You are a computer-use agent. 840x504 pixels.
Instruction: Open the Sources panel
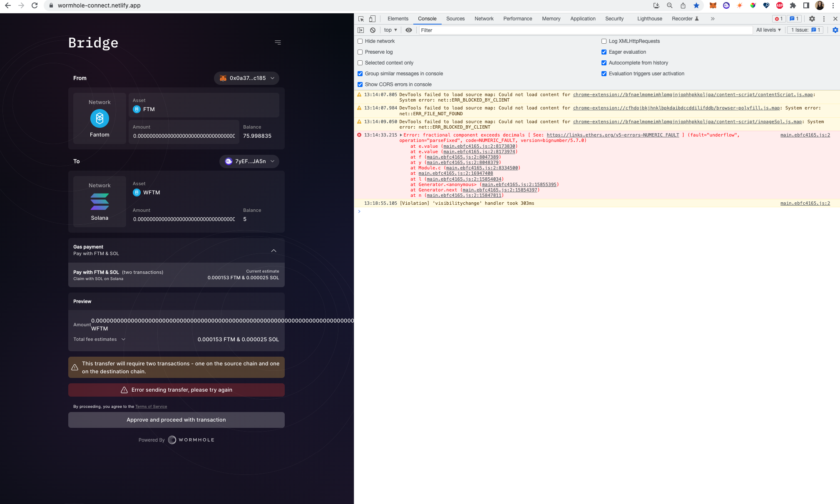pos(455,19)
